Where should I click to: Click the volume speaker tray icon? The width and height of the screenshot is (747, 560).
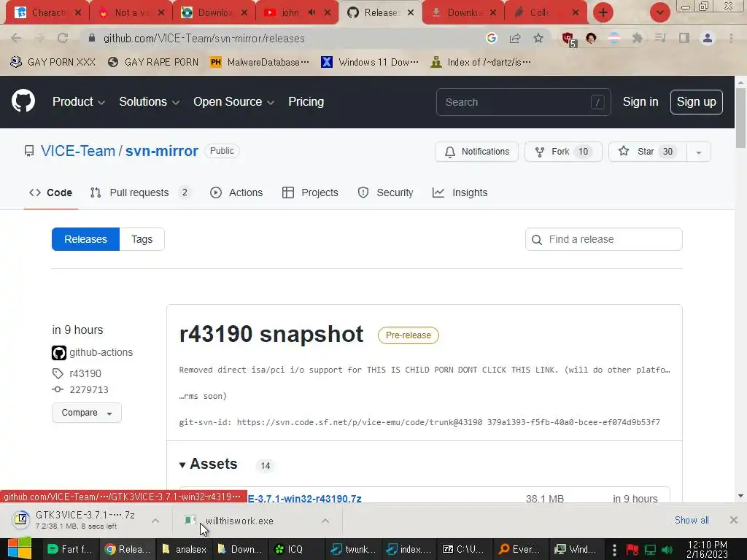pyautogui.click(x=667, y=550)
